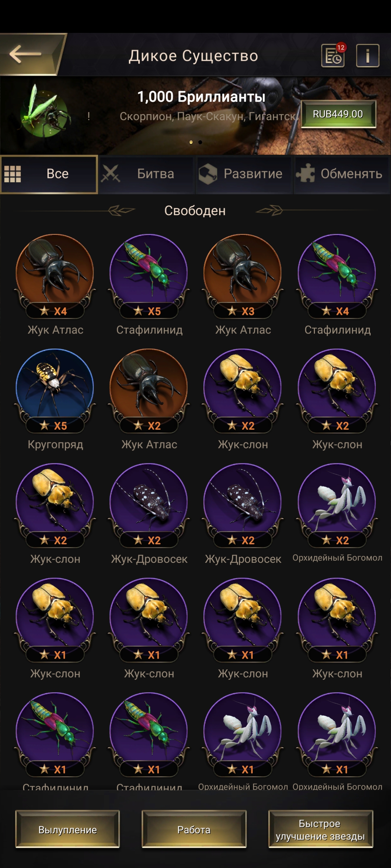Switch to the Битва tab
The width and height of the screenshot is (391, 868).
point(147,174)
